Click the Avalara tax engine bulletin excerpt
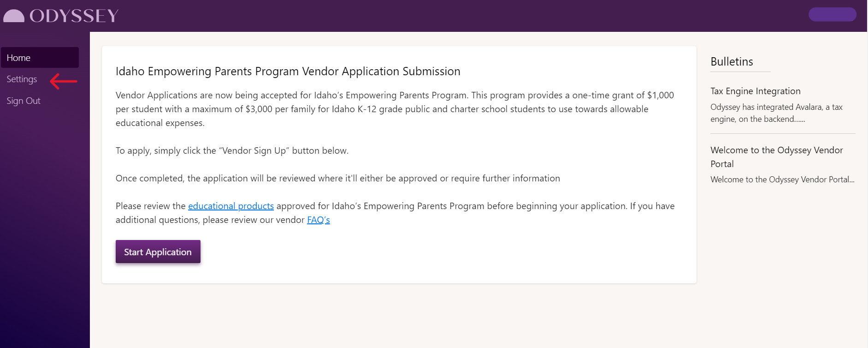 pyautogui.click(x=776, y=113)
